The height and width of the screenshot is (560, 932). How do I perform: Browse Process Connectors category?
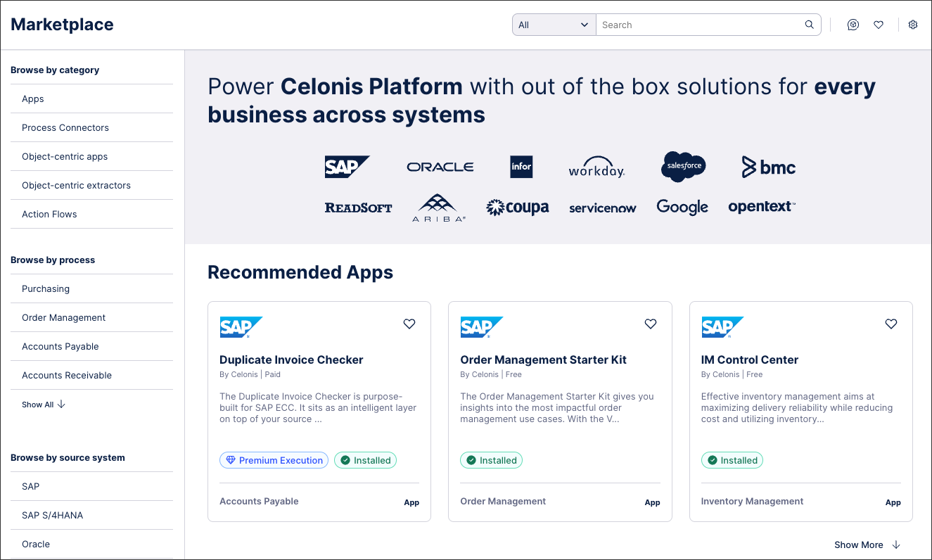point(91,127)
